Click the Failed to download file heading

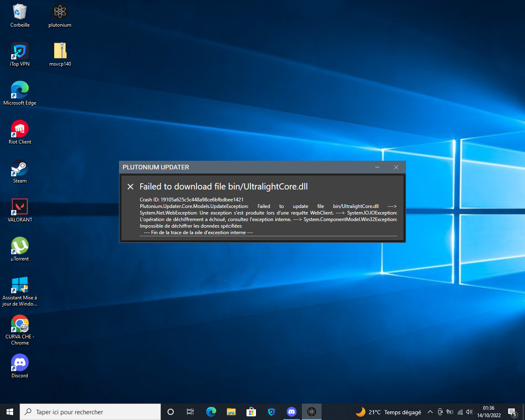[x=224, y=187]
